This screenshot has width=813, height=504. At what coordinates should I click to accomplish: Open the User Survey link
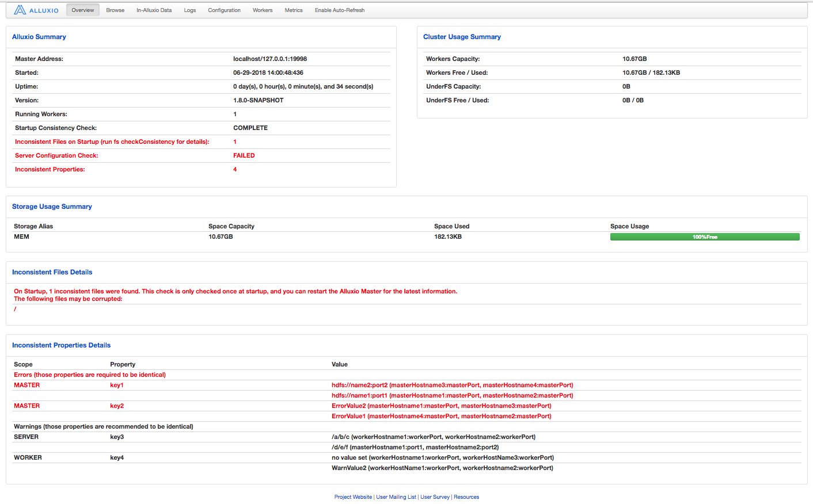[435, 497]
